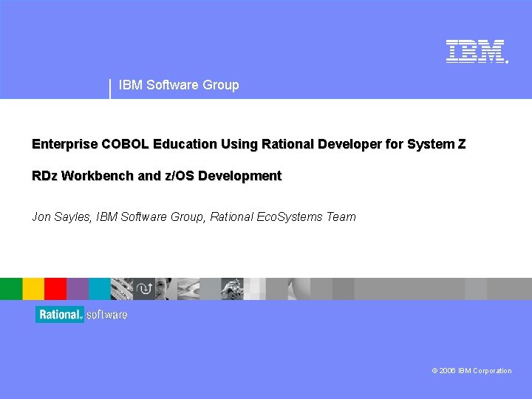Select the 'IBM Software Group' heading

click(179, 85)
